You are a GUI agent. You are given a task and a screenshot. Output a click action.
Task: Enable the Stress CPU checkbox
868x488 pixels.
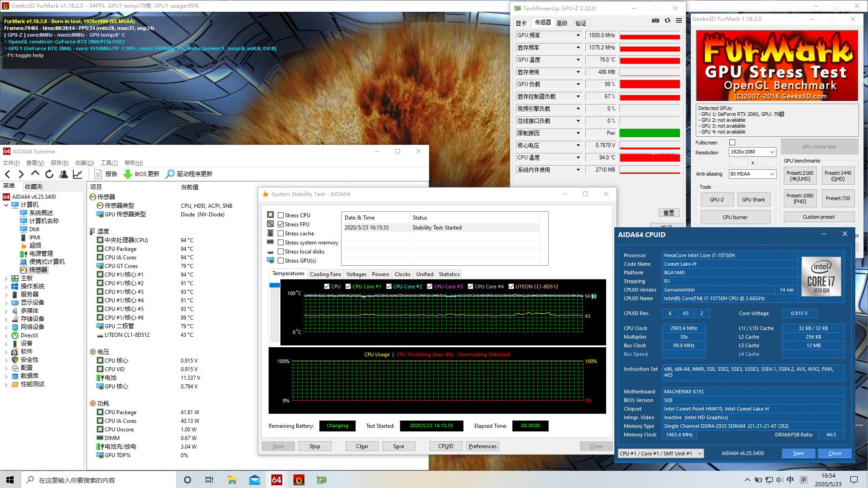click(281, 215)
